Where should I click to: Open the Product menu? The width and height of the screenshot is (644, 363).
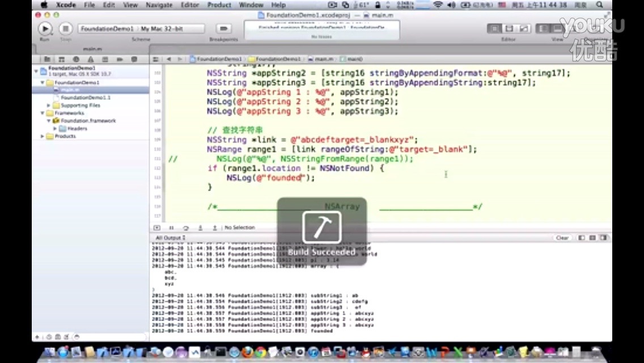click(219, 5)
